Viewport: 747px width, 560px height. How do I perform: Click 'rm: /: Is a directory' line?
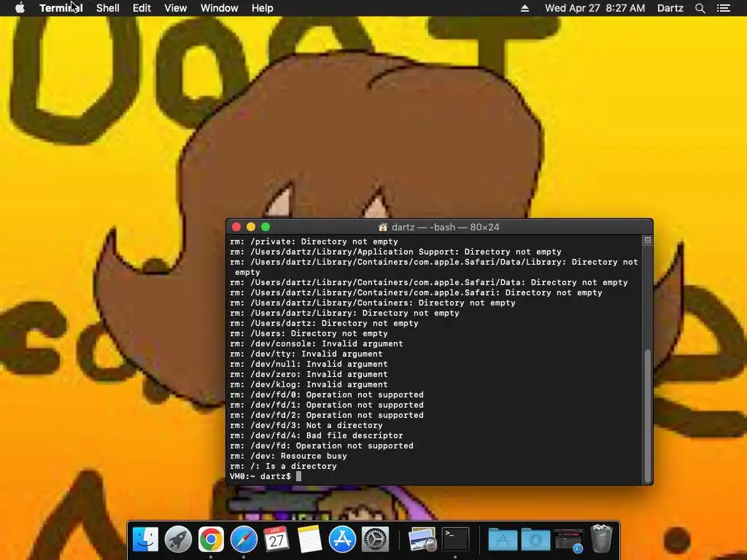283,466
